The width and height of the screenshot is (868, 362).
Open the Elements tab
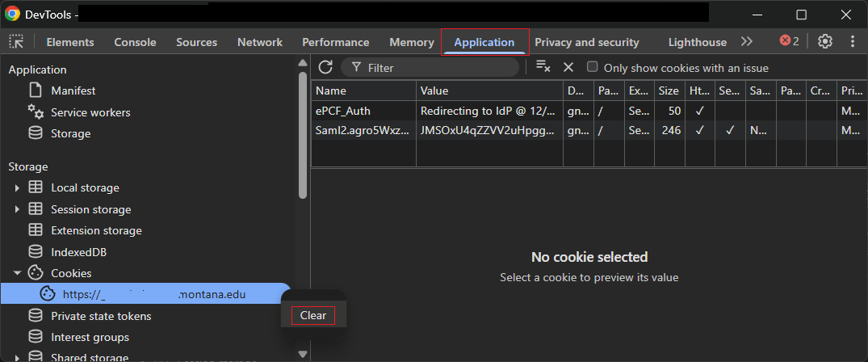pos(70,42)
